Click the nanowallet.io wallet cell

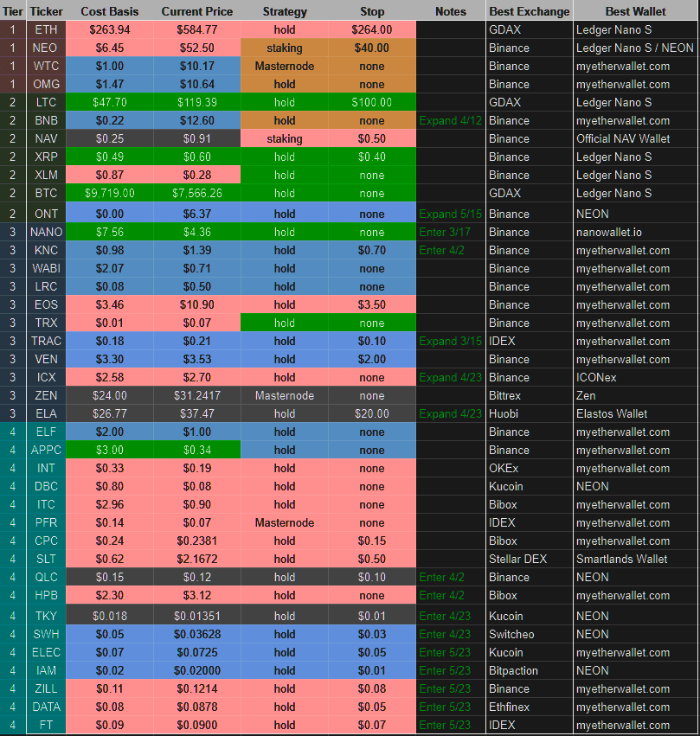coord(635,232)
